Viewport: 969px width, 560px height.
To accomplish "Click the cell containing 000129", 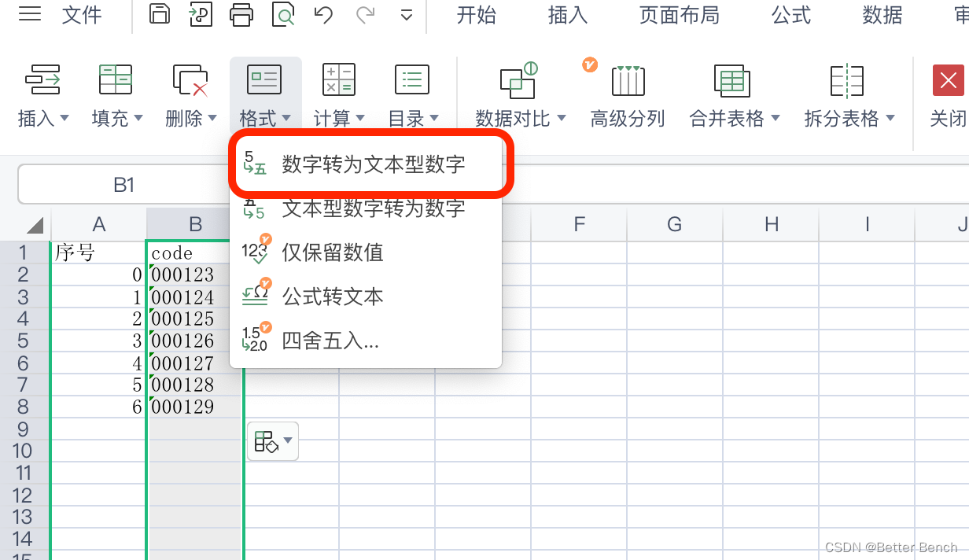I will coord(195,407).
